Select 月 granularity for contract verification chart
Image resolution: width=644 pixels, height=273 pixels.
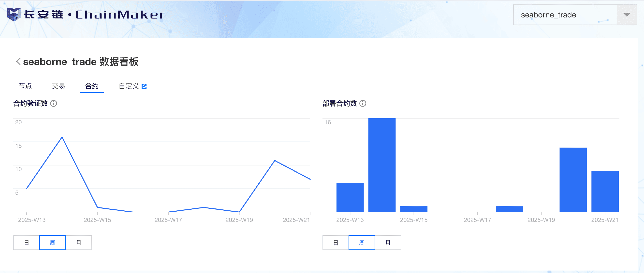(79, 243)
